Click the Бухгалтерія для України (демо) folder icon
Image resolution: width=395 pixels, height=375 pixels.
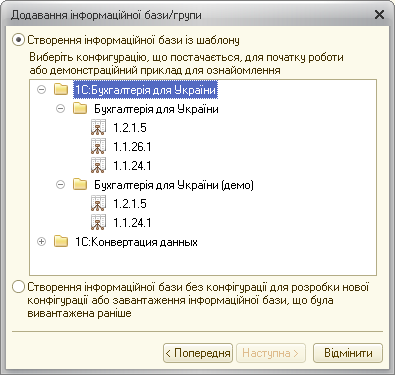80,184
